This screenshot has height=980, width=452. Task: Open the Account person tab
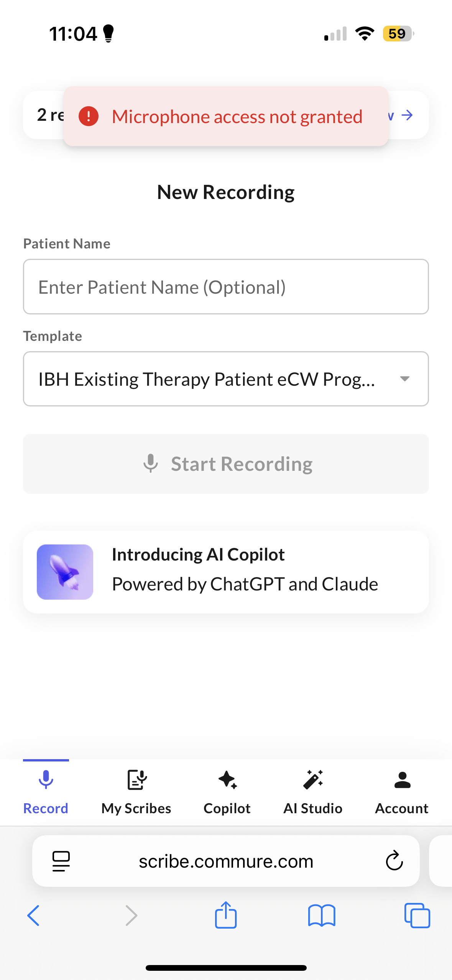402,792
